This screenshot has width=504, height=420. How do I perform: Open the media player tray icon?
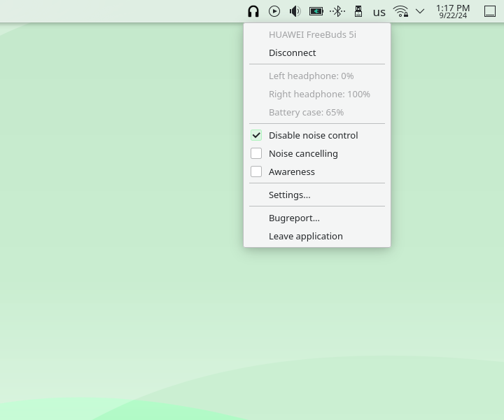(x=274, y=12)
